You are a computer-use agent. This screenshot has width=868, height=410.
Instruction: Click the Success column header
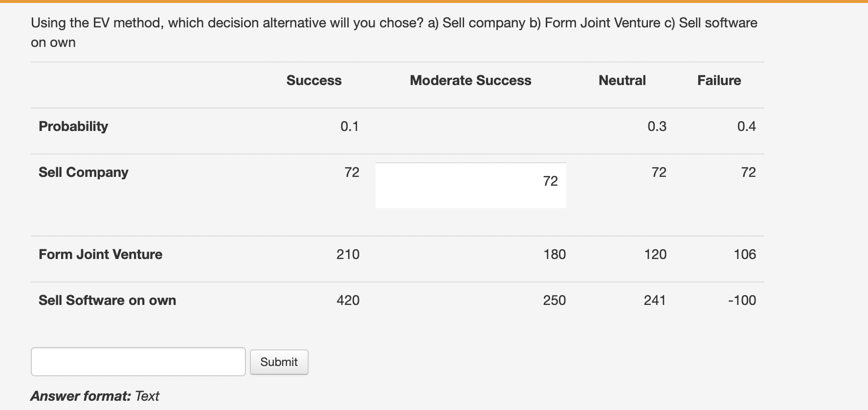coord(313,80)
